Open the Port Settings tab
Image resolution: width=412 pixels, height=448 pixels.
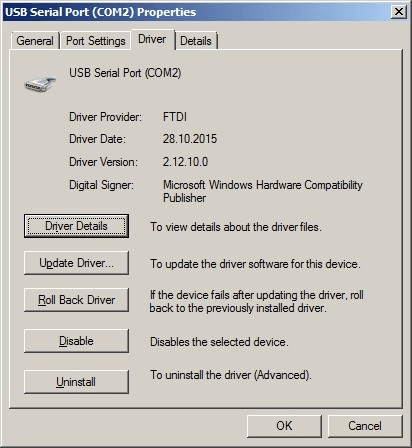pyautogui.click(x=96, y=41)
